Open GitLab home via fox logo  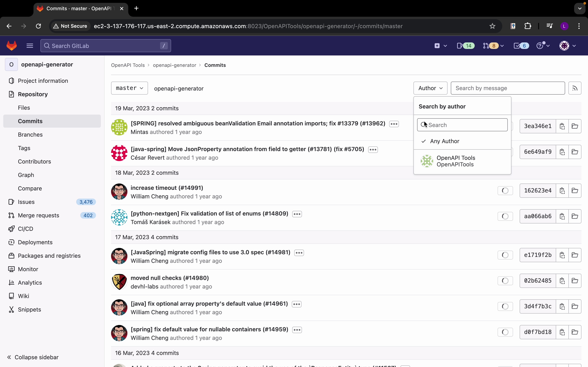click(x=11, y=46)
